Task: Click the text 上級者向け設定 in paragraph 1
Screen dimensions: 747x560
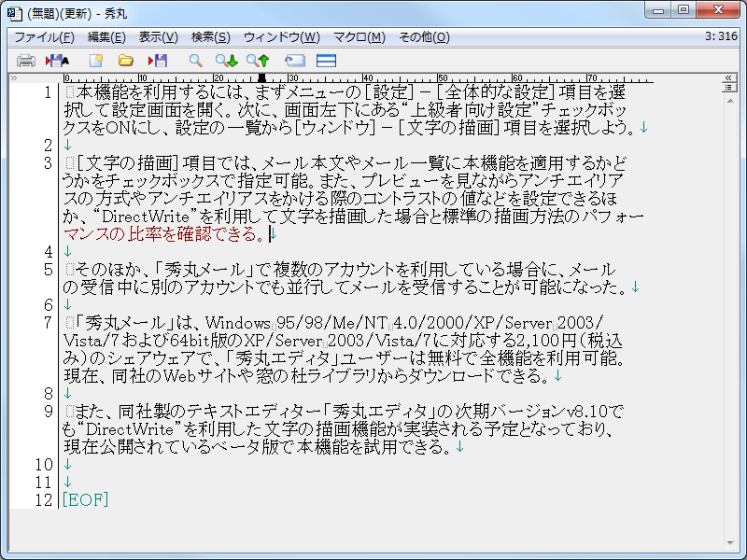Action: [471, 110]
